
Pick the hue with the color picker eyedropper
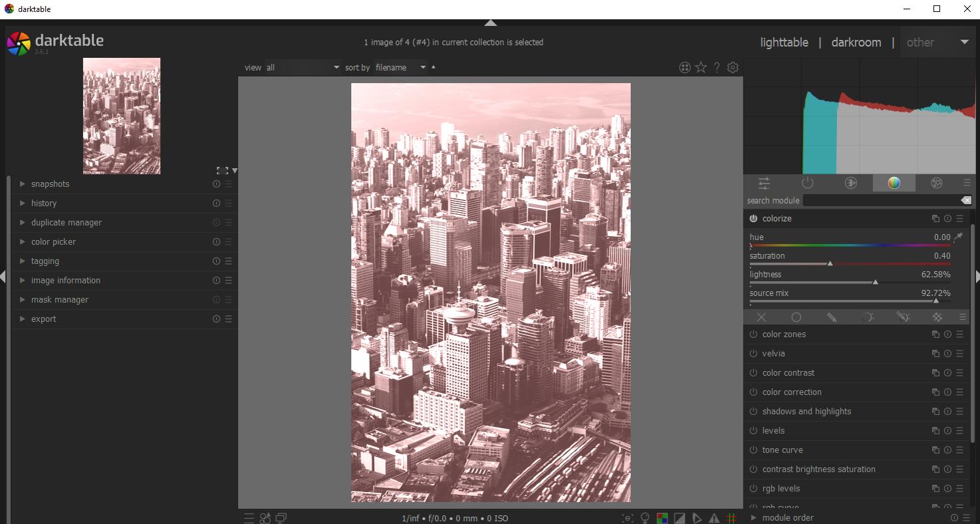(957, 237)
